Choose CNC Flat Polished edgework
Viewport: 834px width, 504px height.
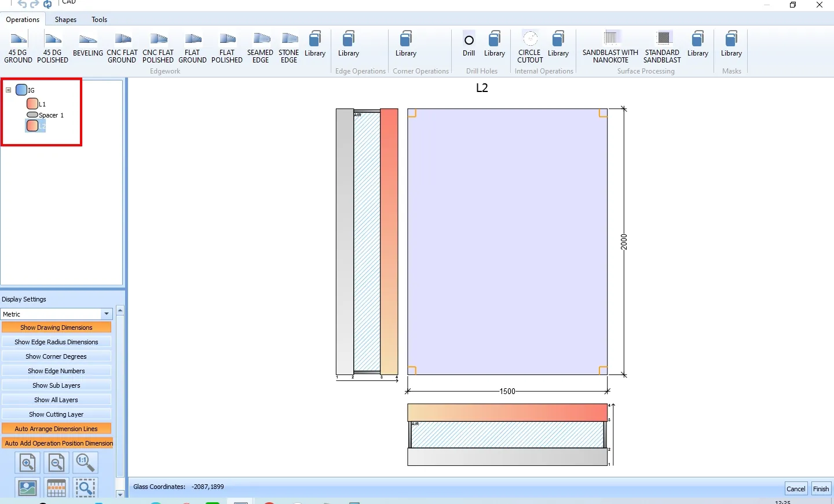pyautogui.click(x=158, y=47)
